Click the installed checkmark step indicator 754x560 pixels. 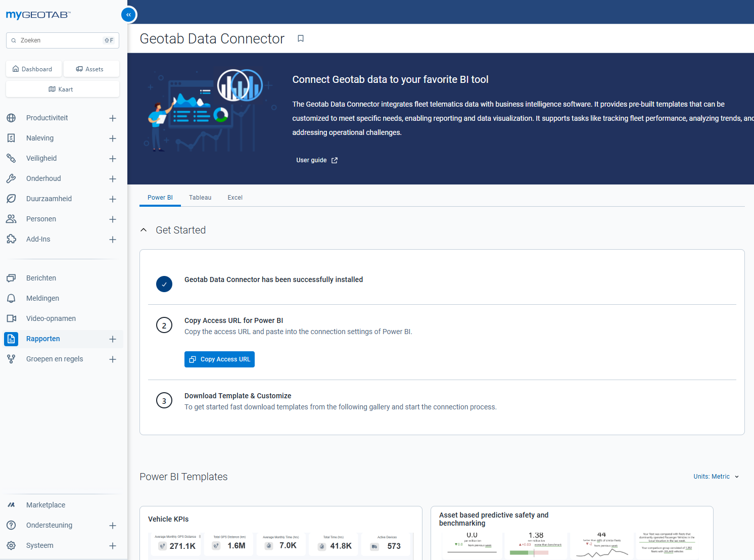[164, 284]
